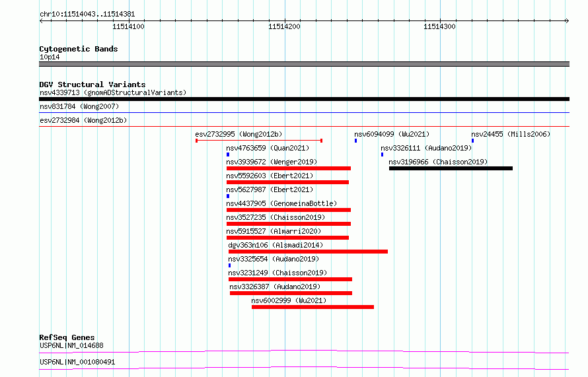Click the 11514300 ruler position label
The width and height of the screenshot is (588, 377).
(x=439, y=26)
